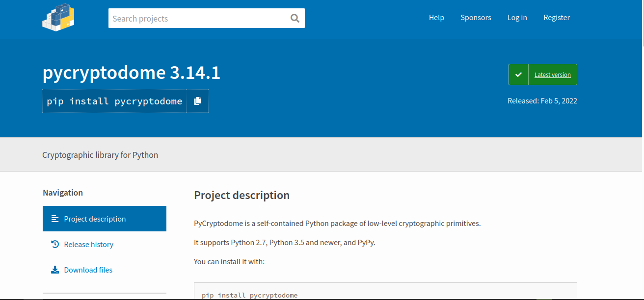
Task: Visit the Sponsors page
Action: 476,17
